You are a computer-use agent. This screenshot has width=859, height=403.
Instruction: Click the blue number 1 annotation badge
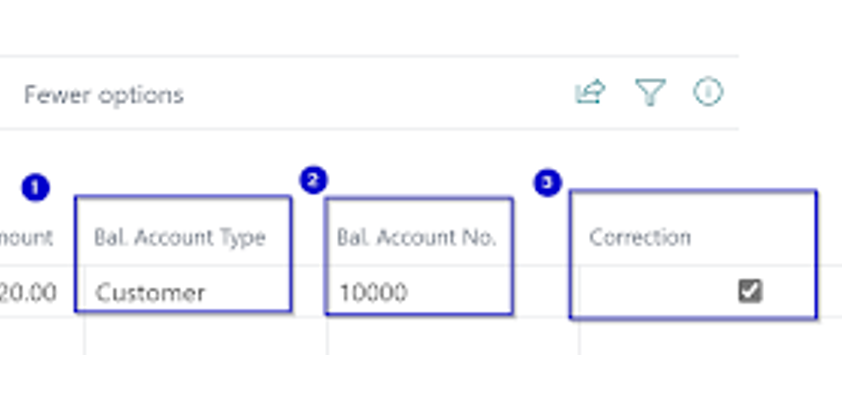(34, 187)
